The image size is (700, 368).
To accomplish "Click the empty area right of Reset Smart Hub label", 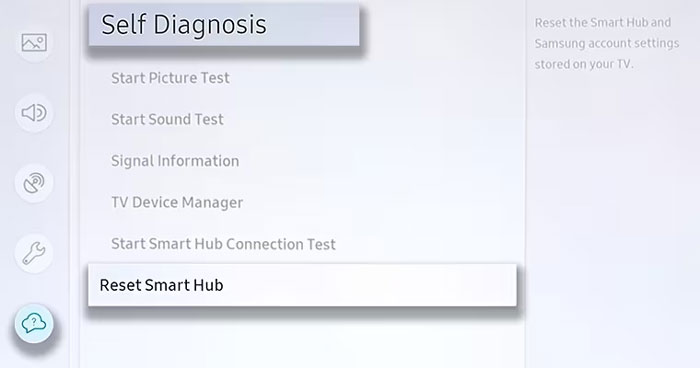I will coord(370,285).
